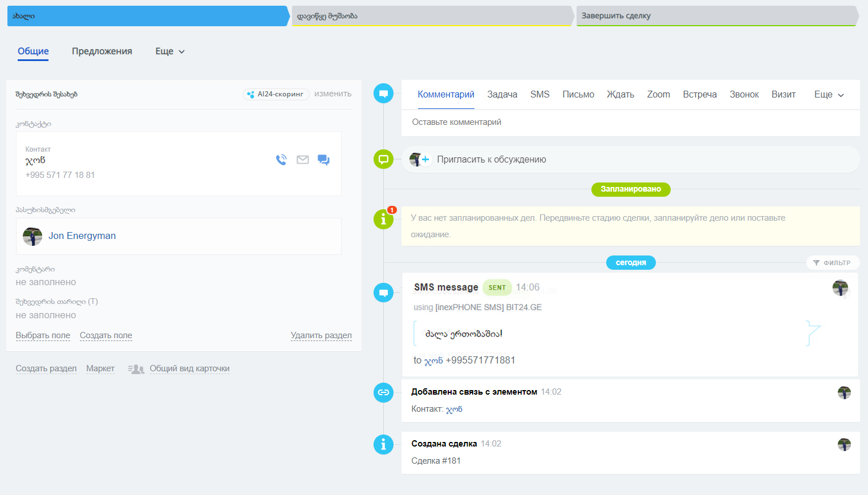Click the using [inexPHONE SMS] BIT24.GE line
This screenshot has height=495, width=868.
pos(477,307)
